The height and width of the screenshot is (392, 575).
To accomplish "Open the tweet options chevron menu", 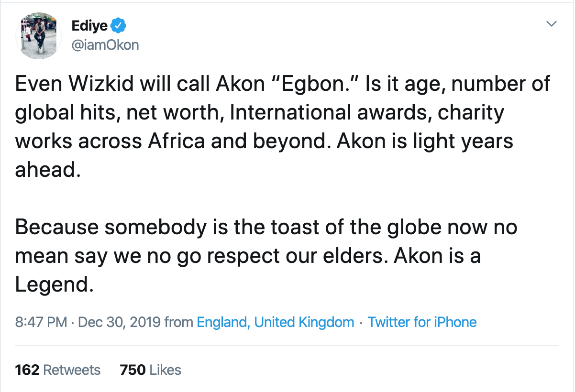I will (x=552, y=24).
